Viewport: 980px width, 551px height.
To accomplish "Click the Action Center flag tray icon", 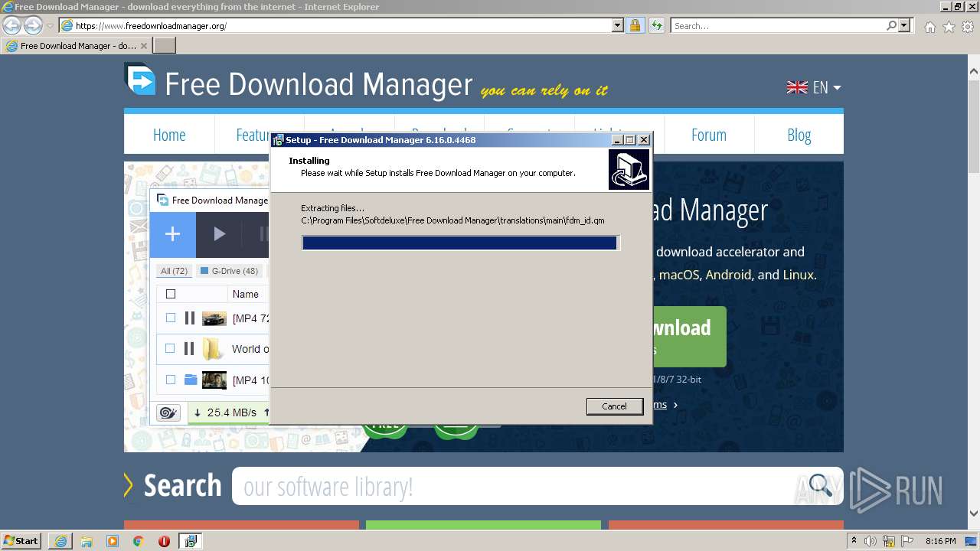I will coord(907,541).
